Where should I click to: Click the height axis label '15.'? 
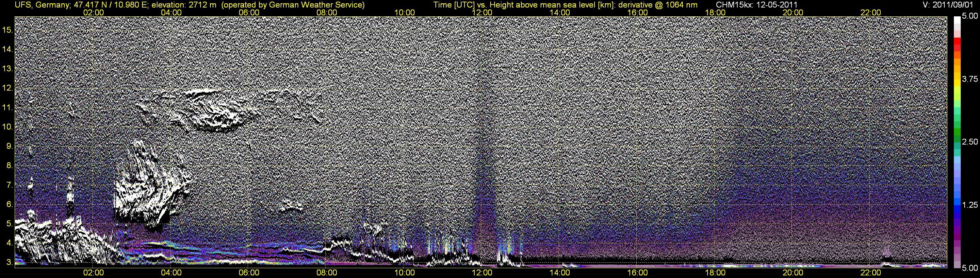[8, 30]
